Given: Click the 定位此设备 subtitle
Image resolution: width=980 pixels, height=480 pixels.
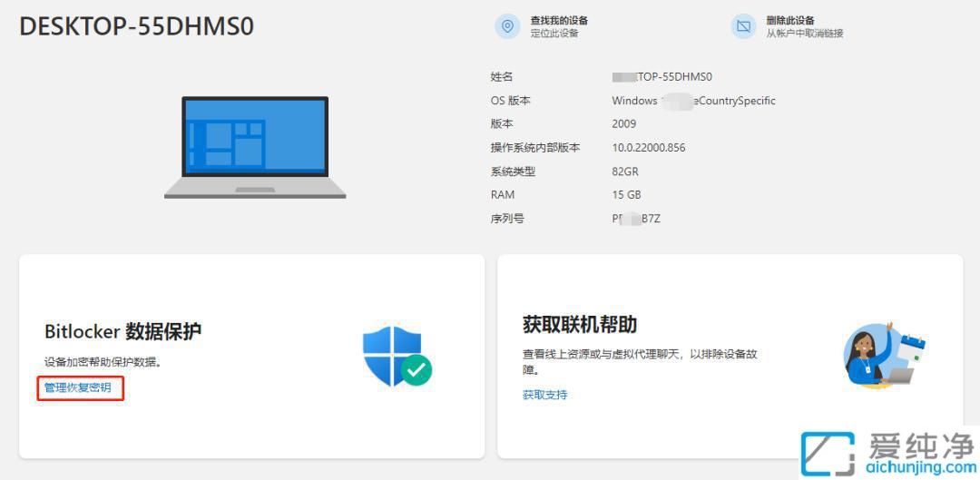Looking at the screenshot, I should [x=554, y=34].
